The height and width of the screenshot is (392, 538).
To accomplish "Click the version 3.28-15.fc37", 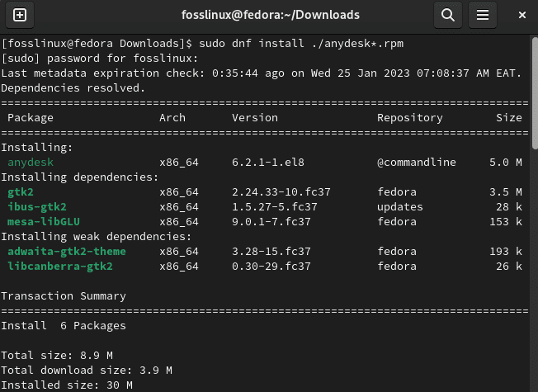I will 271,252.
